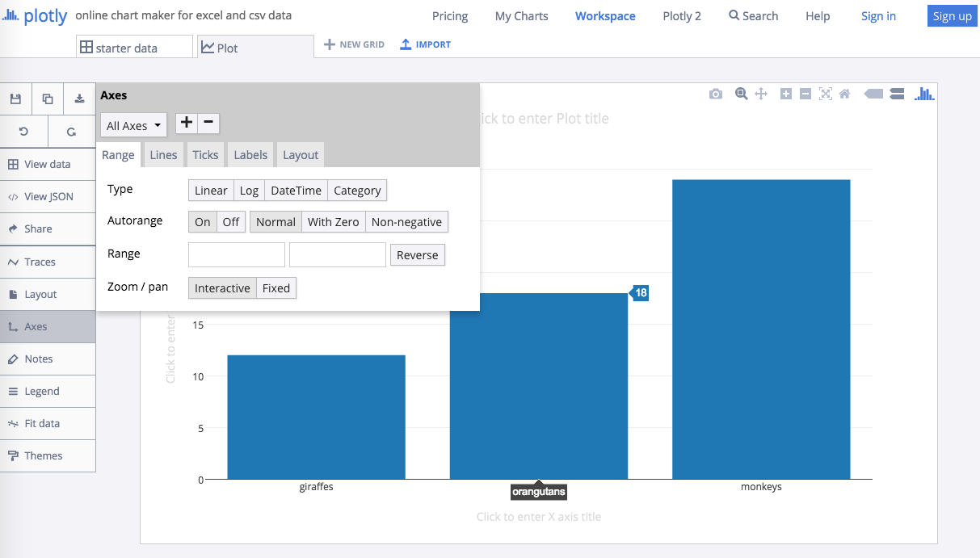980x558 pixels.
Task: Click the Pricing menu item
Action: [x=449, y=15]
